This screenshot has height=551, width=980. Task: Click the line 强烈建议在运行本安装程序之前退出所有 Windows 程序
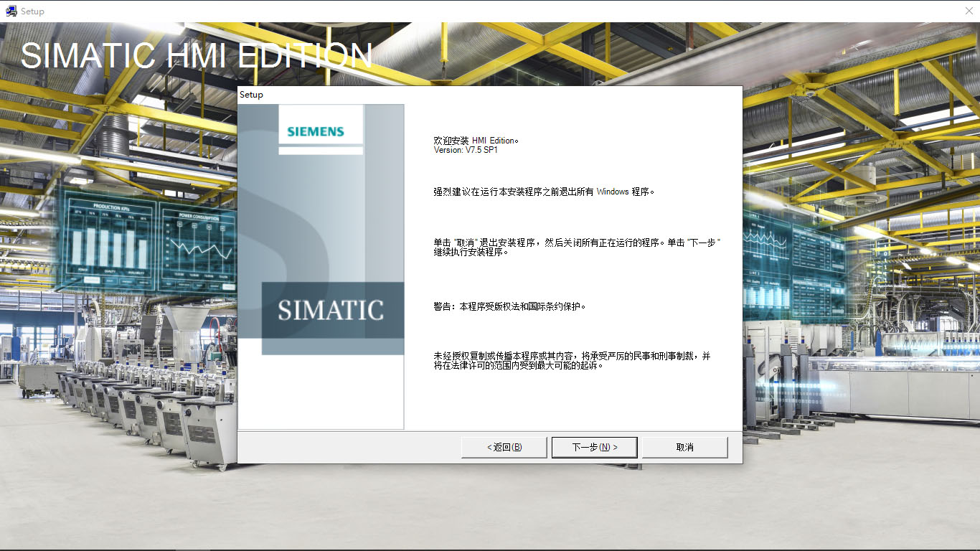545,192
